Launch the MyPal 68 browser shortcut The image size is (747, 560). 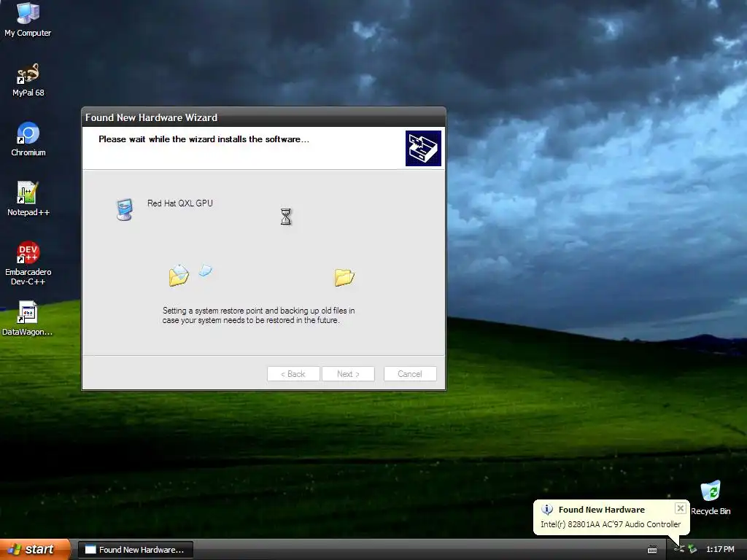(x=28, y=79)
